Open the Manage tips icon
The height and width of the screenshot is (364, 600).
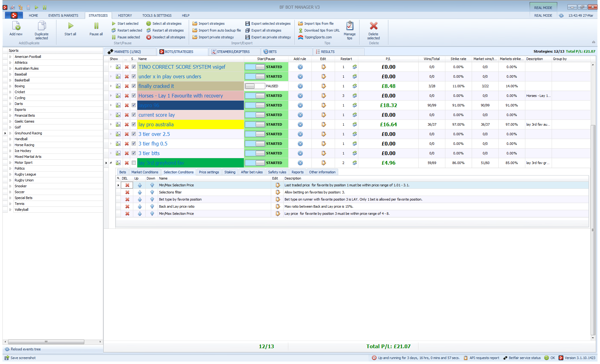(x=350, y=26)
